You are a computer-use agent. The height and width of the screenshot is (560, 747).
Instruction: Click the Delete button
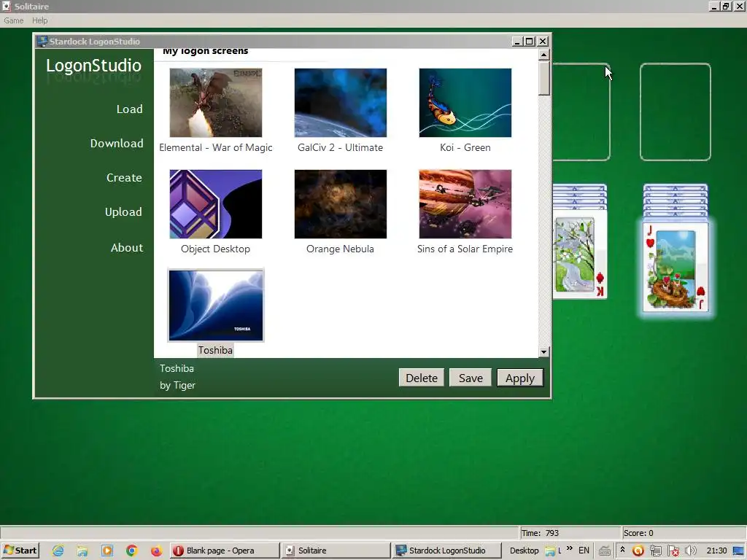(422, 378)
